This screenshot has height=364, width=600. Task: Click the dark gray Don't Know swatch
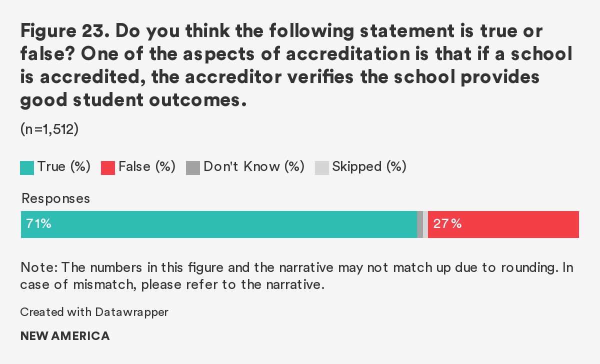coord(192,167)
